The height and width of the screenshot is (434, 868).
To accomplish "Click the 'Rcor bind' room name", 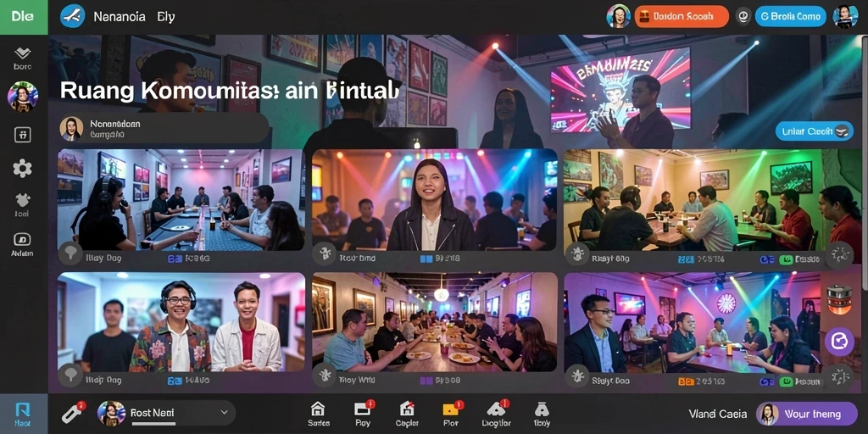I will [357, 259].
